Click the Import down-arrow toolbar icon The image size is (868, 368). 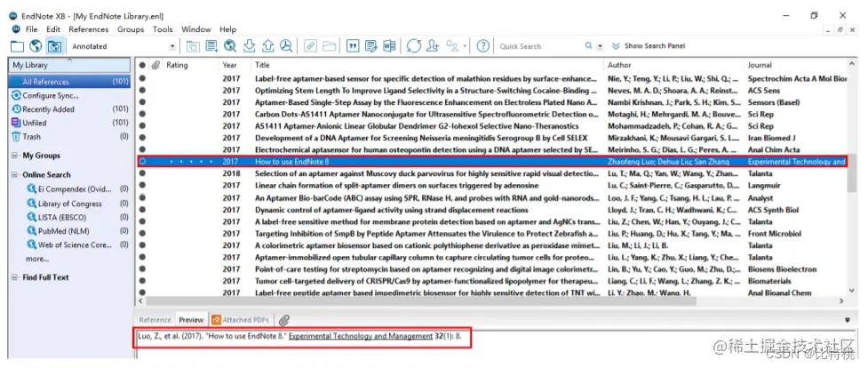[x=249, y=46]
